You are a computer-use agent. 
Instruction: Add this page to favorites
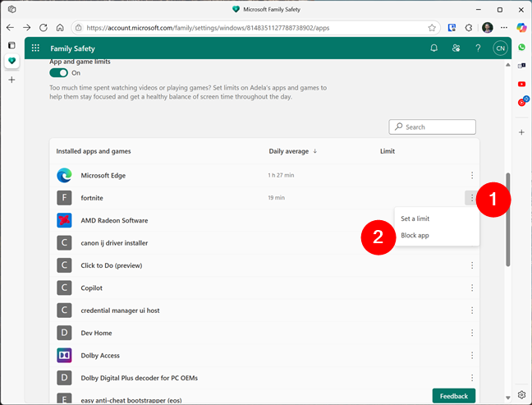(x=432, y=28)
